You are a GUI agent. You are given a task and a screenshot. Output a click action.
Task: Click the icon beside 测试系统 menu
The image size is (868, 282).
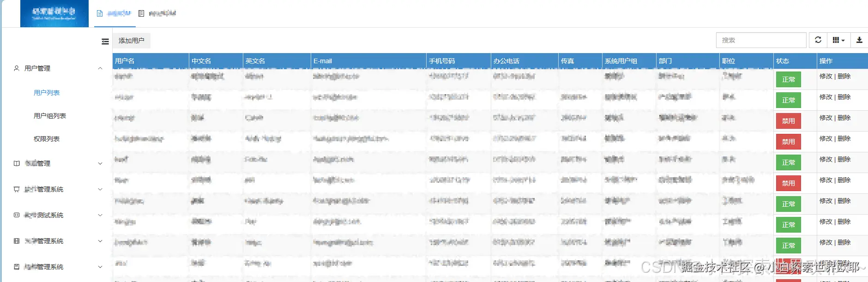17,215
